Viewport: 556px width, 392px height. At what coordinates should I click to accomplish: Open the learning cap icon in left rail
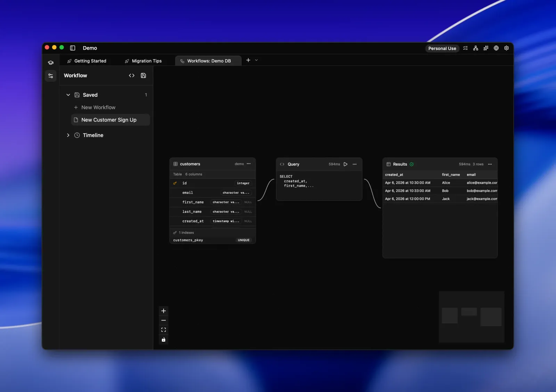[x=51, y=63]
